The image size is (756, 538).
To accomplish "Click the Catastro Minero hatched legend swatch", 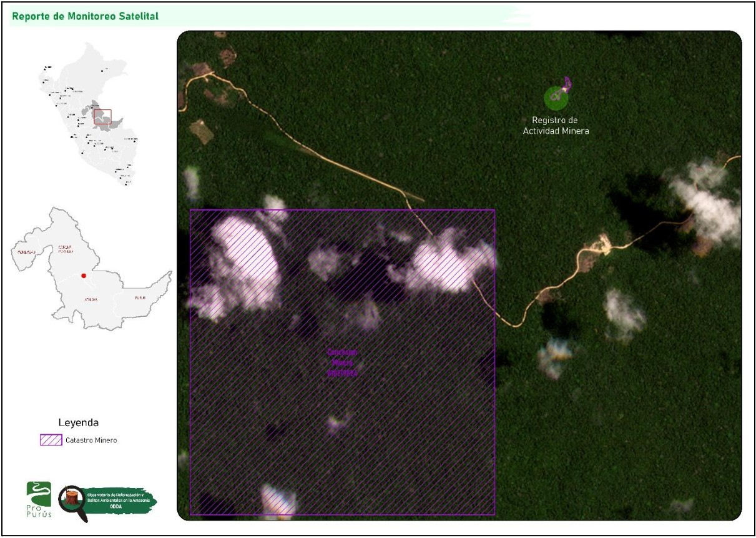I will 50,440.
